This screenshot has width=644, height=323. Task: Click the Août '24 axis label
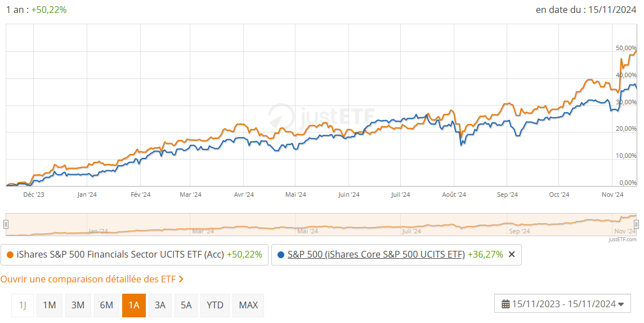click(x=454, y=194)
